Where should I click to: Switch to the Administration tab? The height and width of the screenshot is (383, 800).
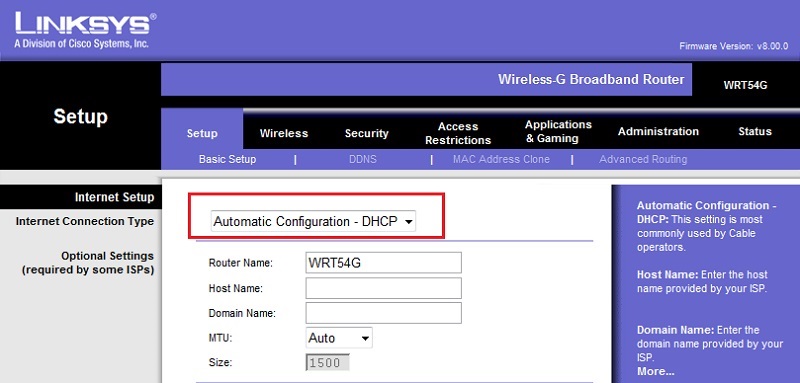pyautogui.click(x=658, y=132)
